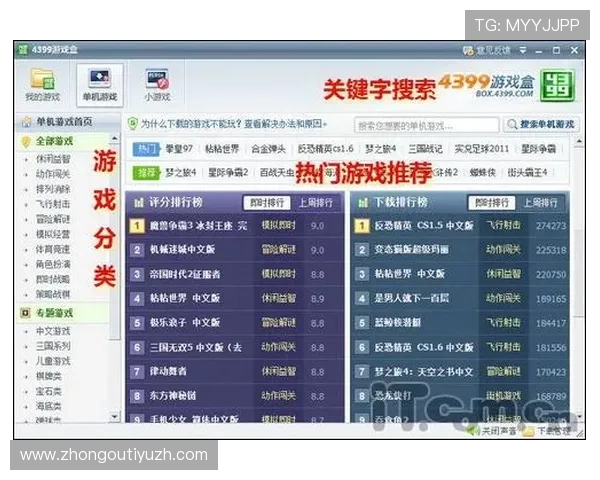Click the green 4399 logo icon
Screen dimensions: 600x480
point(559,85)
